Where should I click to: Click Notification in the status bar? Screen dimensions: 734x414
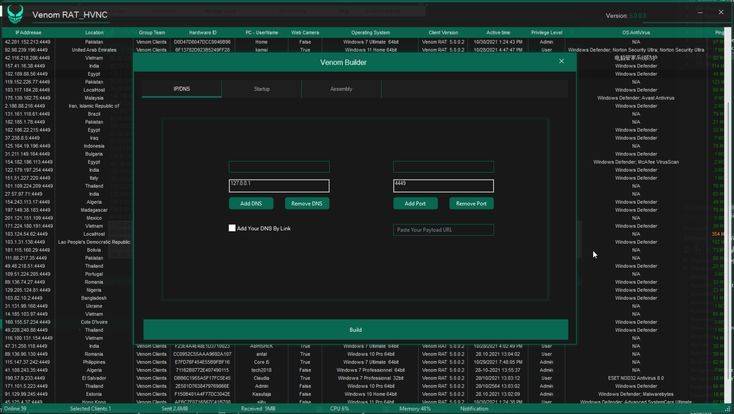click(x=474, y=409)
